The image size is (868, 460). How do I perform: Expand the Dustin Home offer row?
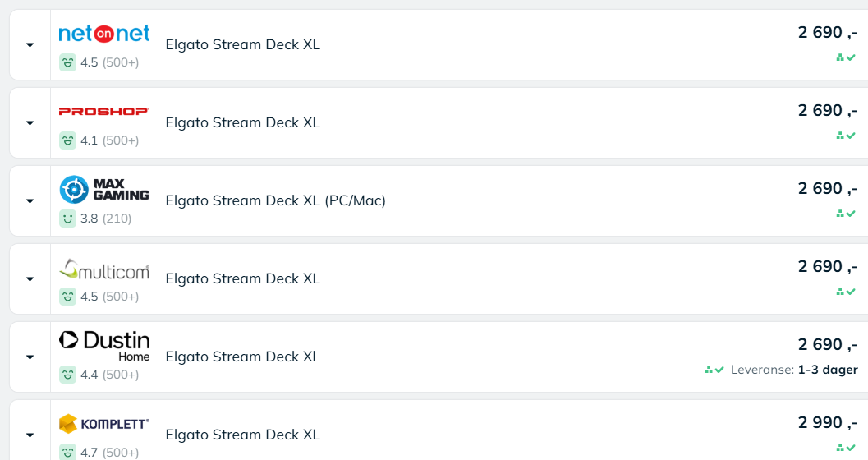point(30,357)
